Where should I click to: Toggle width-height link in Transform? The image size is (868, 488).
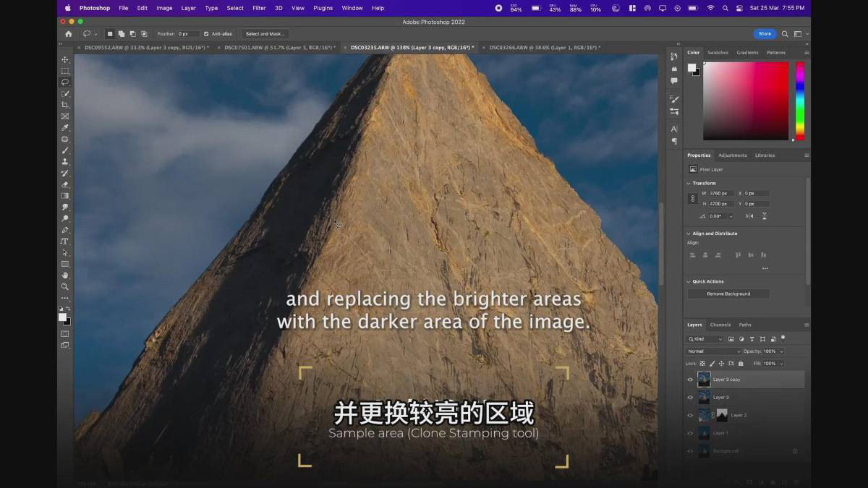(x=693, y=199)
